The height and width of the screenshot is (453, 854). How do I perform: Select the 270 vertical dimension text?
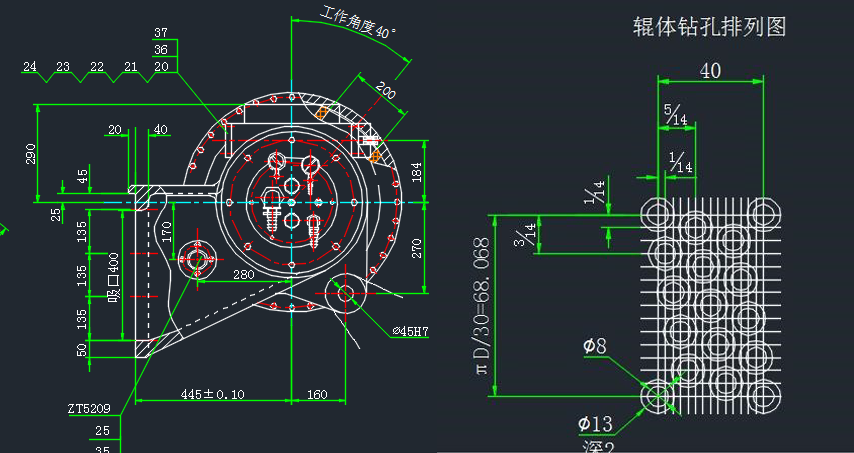418,247
